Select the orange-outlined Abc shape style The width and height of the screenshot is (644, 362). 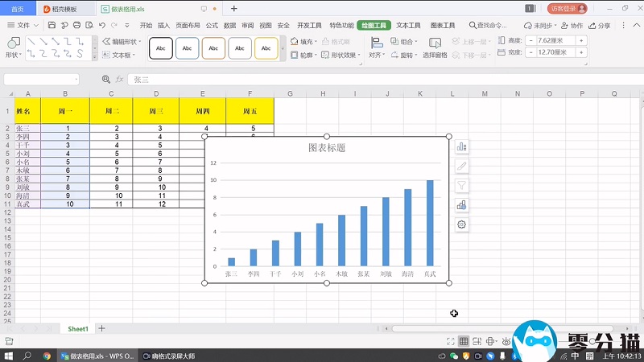pyautogui.click(x=213, y=48)
